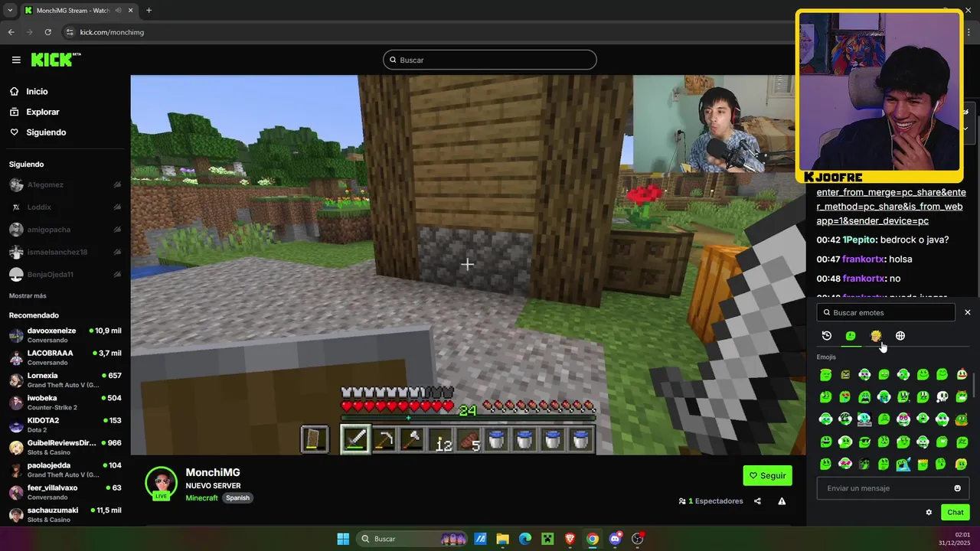Open recommended channel iwobeka

click(65, 403)
